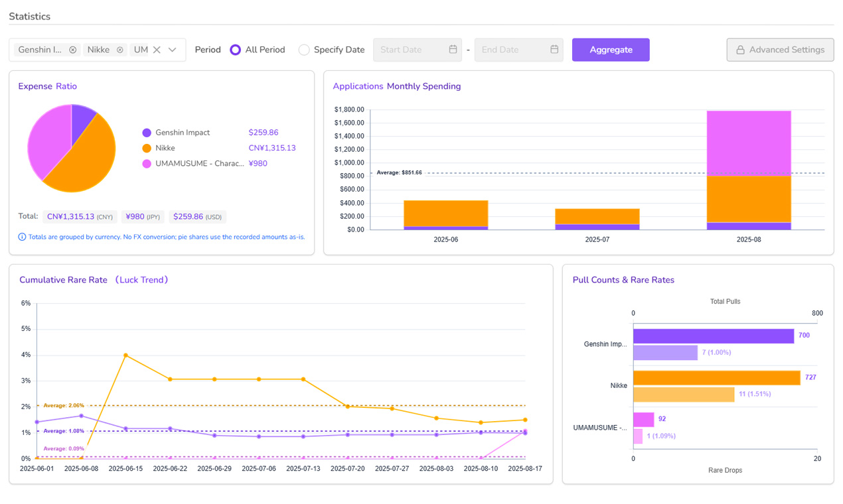This screenshot has height=504, width=843.
Task: Click the Nikke 727 total pulls bar
Action: point(717,378)
